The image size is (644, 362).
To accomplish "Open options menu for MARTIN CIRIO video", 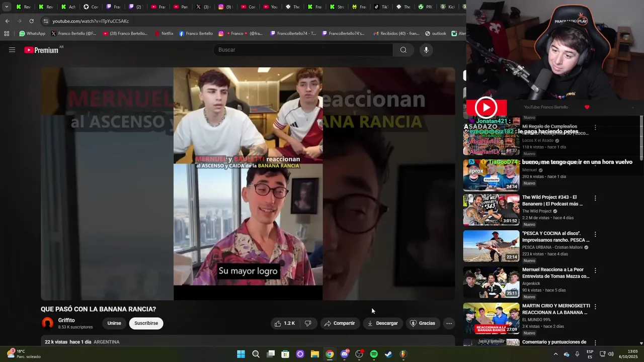I will coord(595,307).
